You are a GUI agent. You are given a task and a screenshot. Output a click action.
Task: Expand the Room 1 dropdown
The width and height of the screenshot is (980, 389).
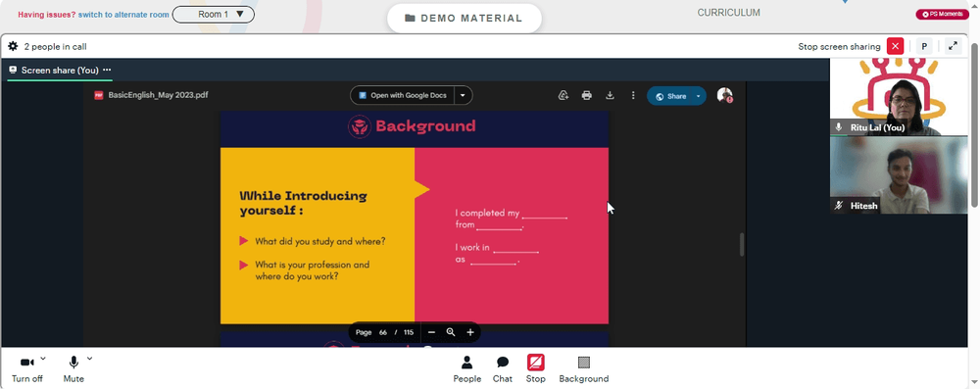tap(213, 15)
